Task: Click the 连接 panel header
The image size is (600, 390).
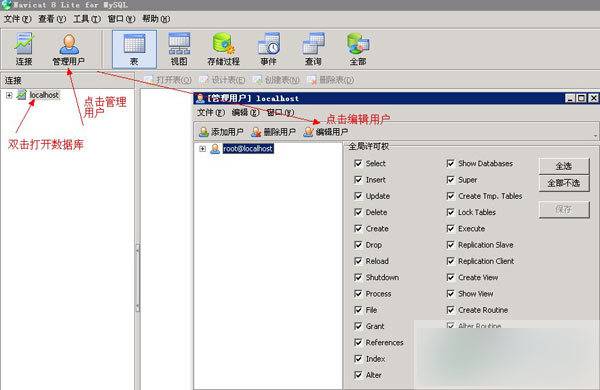Action: pyautogui.click(x=67, y=80)
